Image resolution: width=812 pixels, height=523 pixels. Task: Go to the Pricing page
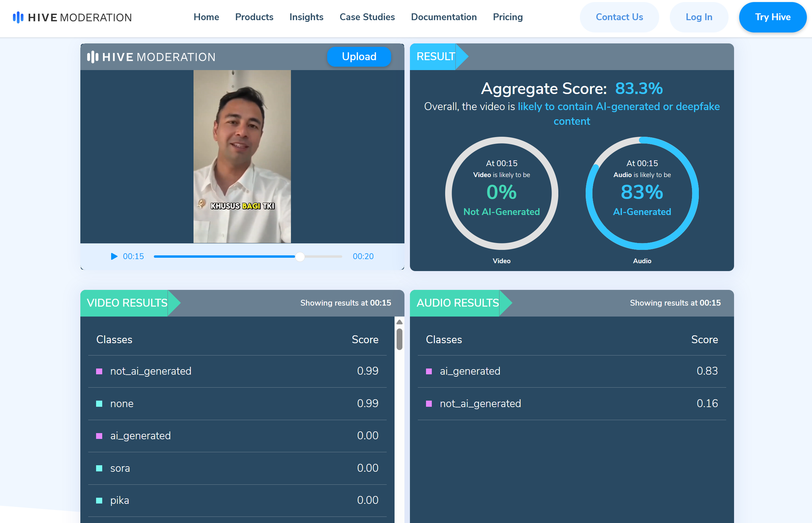pyautogui.click(x=507, y=17)
